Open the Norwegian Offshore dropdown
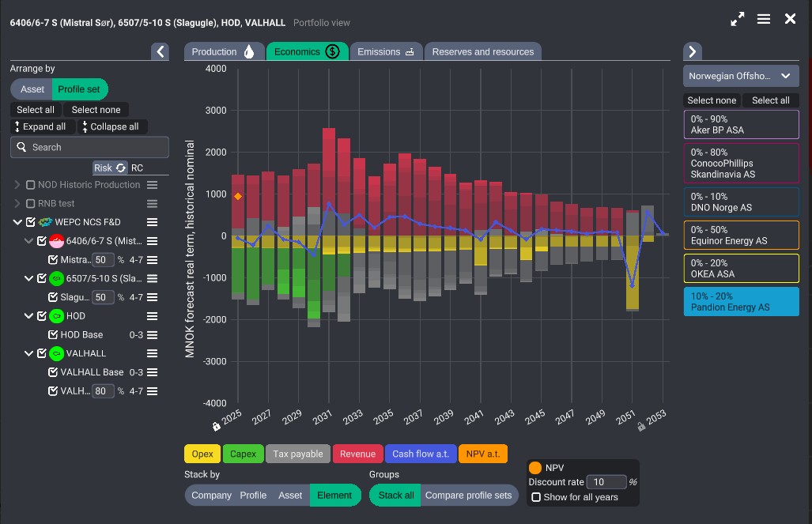Screen dimensions: 812x524 (741, 77)
